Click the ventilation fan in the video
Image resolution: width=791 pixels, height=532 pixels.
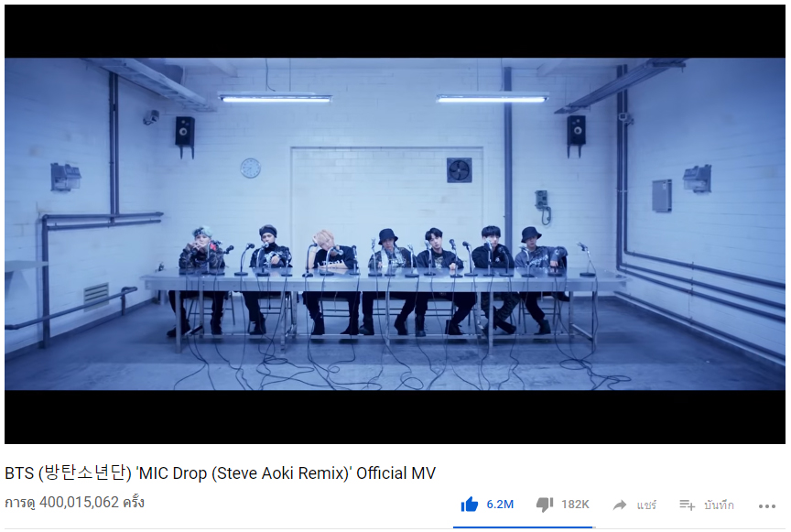point(459,170)
